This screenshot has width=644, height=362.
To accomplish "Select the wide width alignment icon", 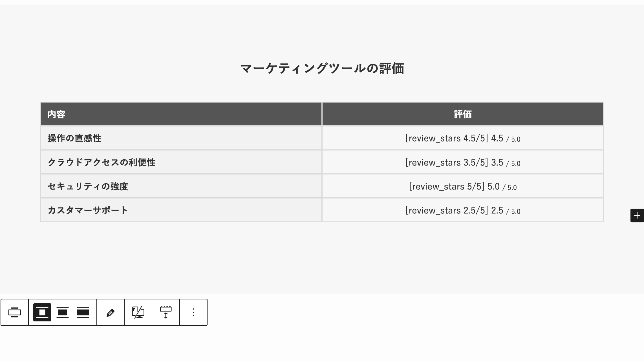I will tap(63, 312).
